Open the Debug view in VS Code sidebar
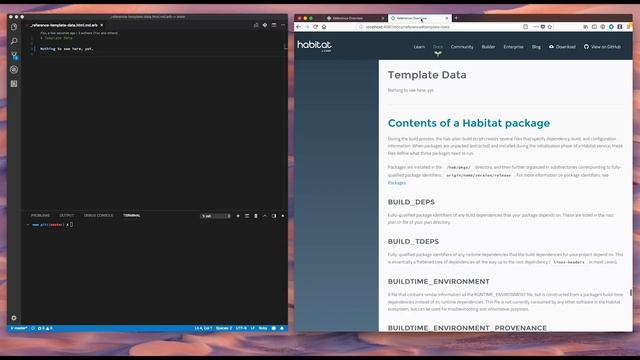The height and width of the screenshot is (360, 640). [x=14, y=70]
